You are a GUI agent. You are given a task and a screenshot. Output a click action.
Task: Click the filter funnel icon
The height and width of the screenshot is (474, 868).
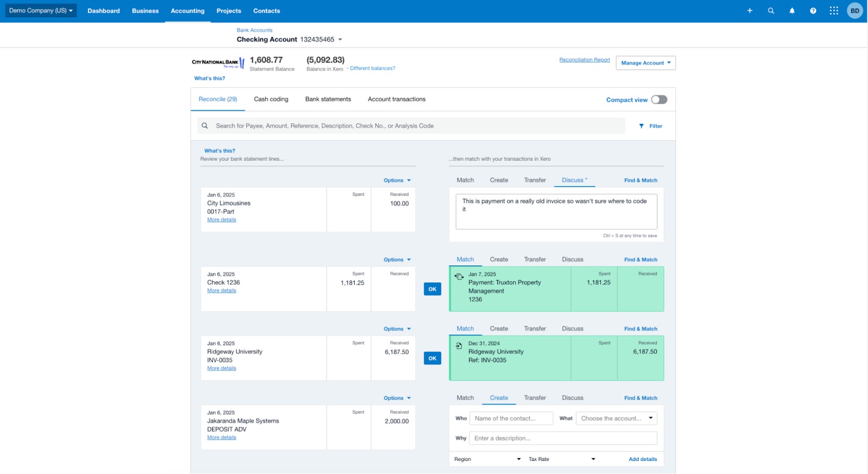click(642, 126)
